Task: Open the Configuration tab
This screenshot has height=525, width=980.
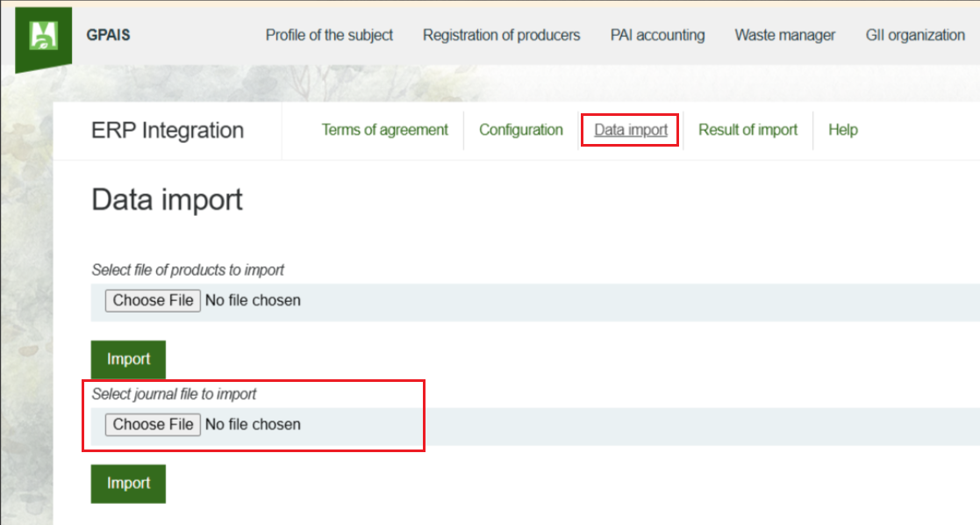Action: coord(520,130)
